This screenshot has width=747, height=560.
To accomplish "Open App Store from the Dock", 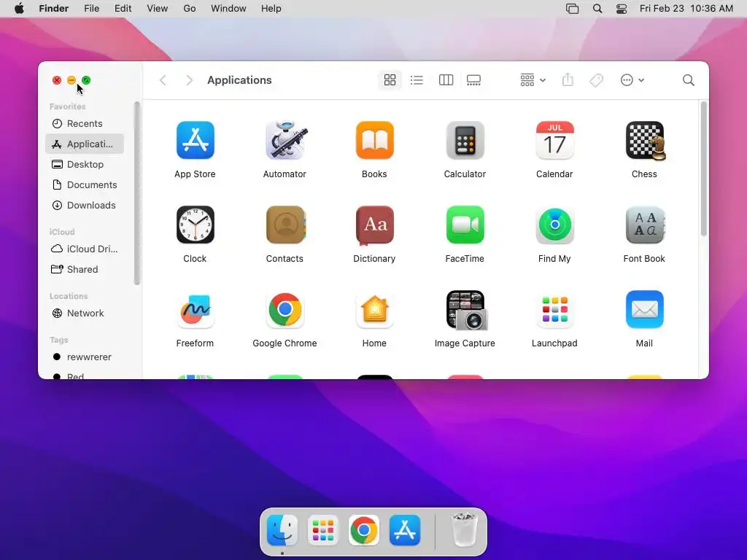I will click(405, 530).
